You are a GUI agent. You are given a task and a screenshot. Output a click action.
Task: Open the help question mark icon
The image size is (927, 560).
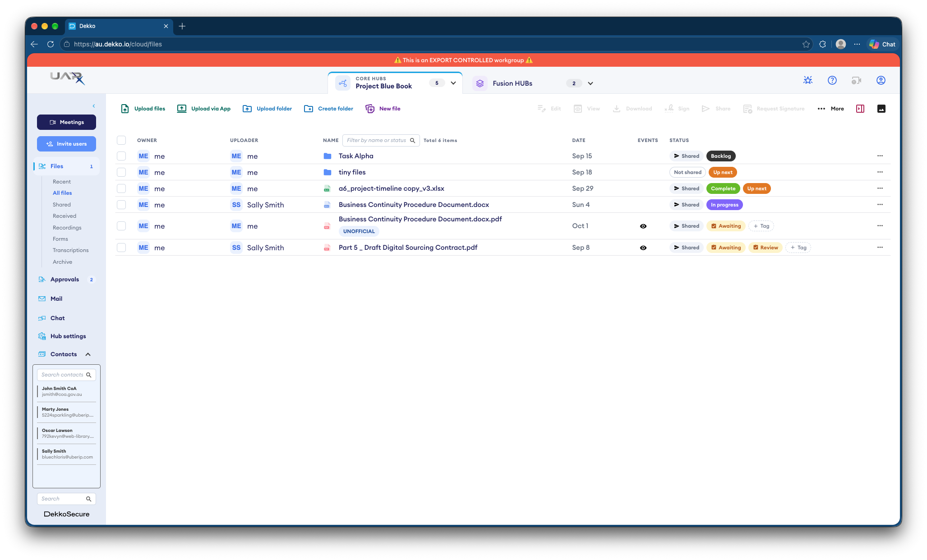pos(832,80)
